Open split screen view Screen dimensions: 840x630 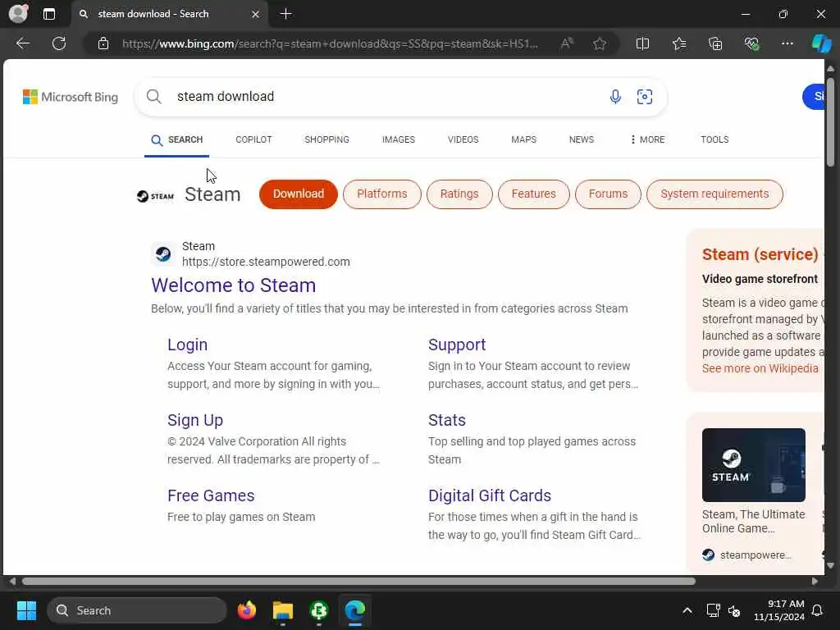pos(642,43)
